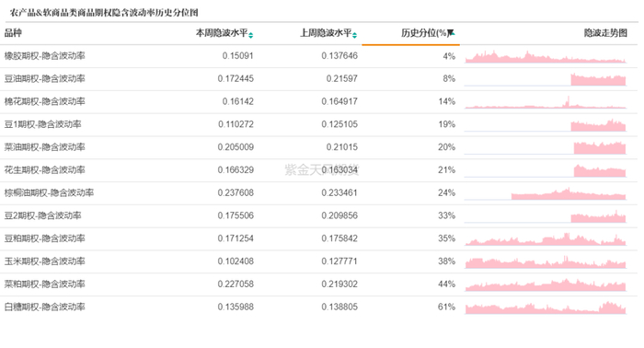This screenshot has width=644, height=348.
Task: Sort by 本周隐波水平 arrow icon
Action: [x=250, y=35]
